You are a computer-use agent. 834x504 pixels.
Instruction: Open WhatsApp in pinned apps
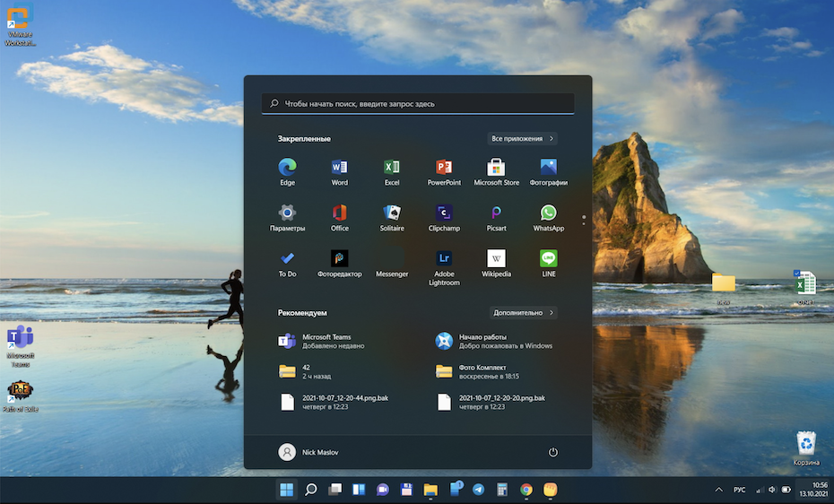548,213
